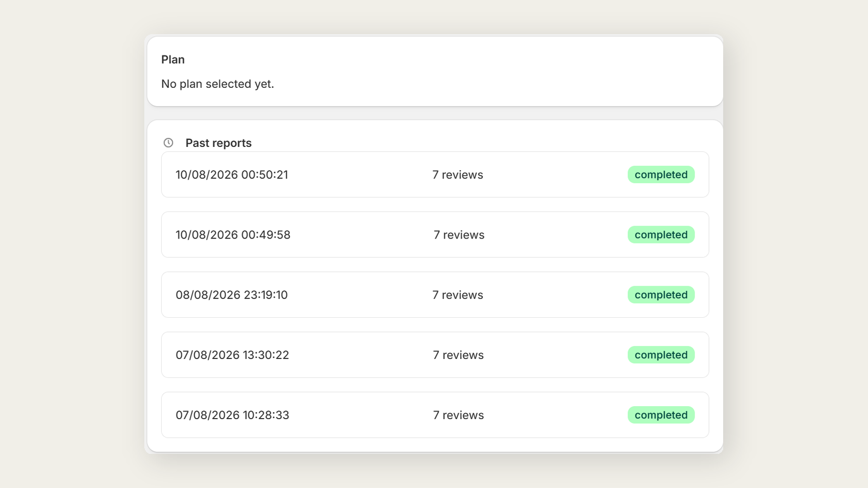Click the 'Past reports' heading
This screenshot has width=868, height=488.
click(x=219, y=143)
